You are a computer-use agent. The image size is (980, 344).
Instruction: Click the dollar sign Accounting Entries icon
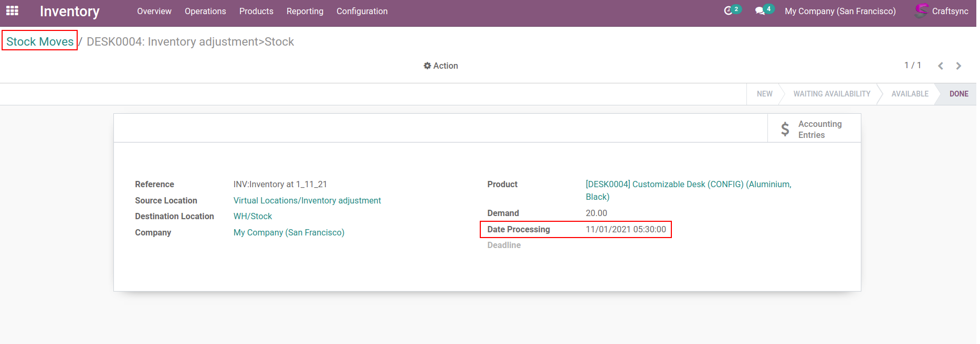pyautogui.click(x=785, y=129)
